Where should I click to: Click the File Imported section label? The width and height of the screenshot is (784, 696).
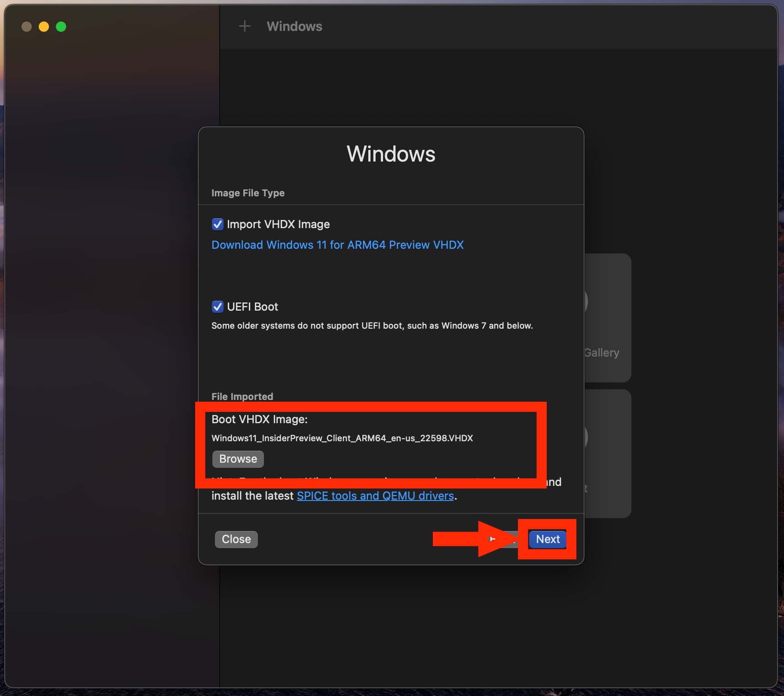click(x=242, y=397)
